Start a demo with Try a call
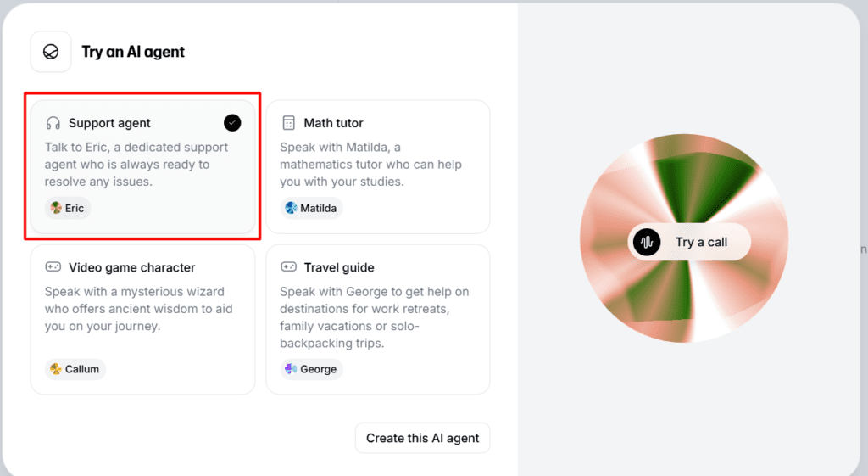This screenshot has width=868, height=476. 690,242
